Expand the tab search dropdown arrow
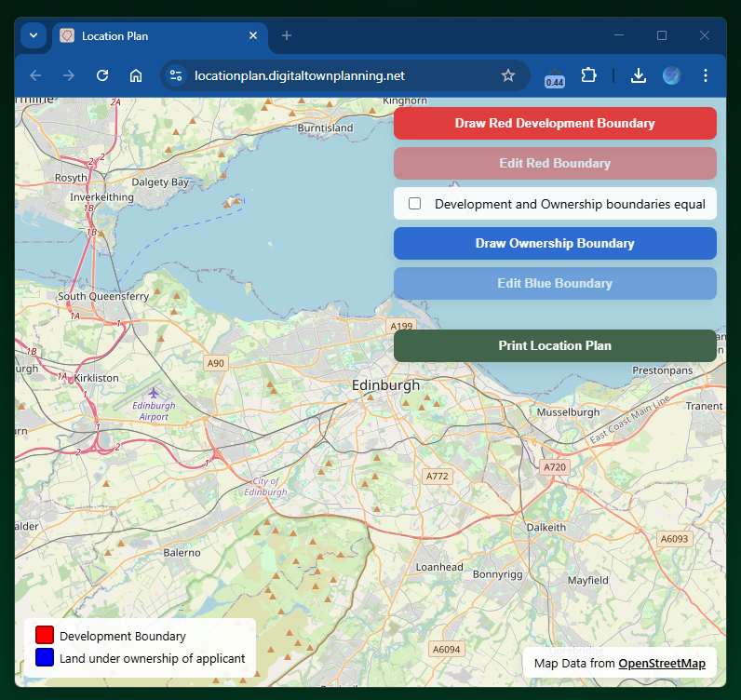The width and height of the screenshot is (741, 700). [34, 35]
